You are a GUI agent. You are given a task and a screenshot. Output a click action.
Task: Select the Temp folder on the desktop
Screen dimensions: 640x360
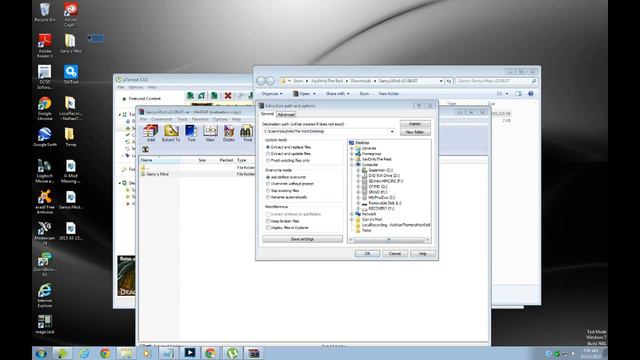pyautogui.click(x=71, y=137)
